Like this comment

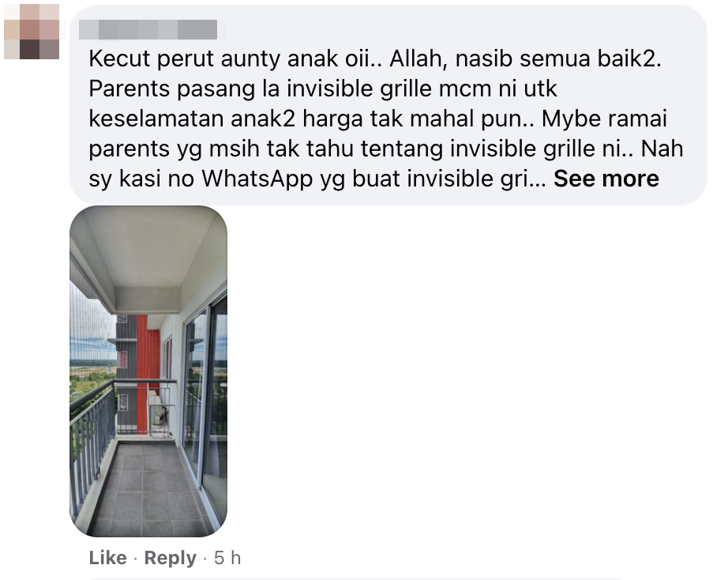[x=107, y=558]
